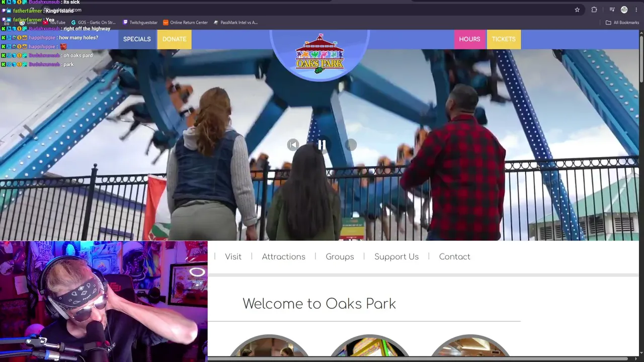Bookmark this page with the star icon

(577, 10)
